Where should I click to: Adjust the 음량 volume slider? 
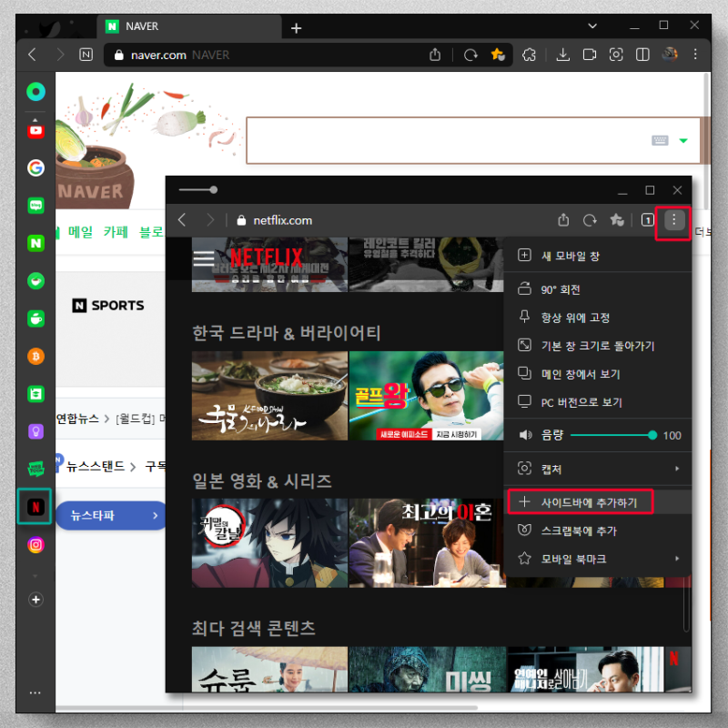[612, 435]
